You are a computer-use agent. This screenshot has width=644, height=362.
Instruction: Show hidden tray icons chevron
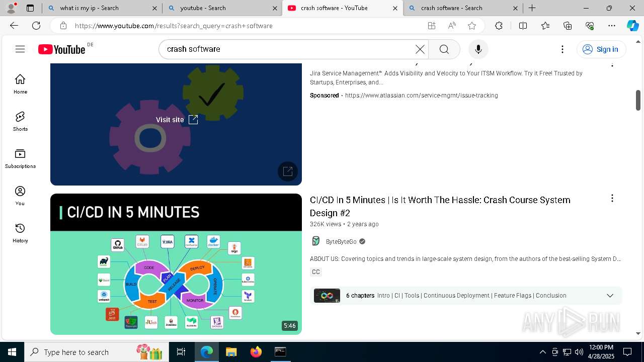tap(542, 352)
